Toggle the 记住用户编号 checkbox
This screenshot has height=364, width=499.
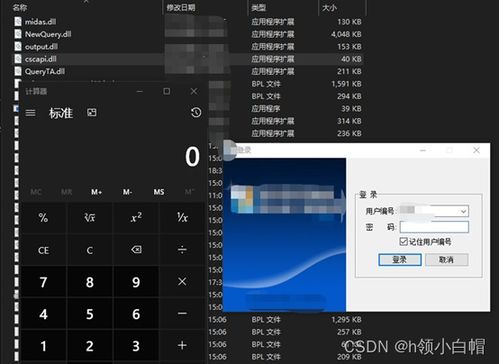pos(403,241)
